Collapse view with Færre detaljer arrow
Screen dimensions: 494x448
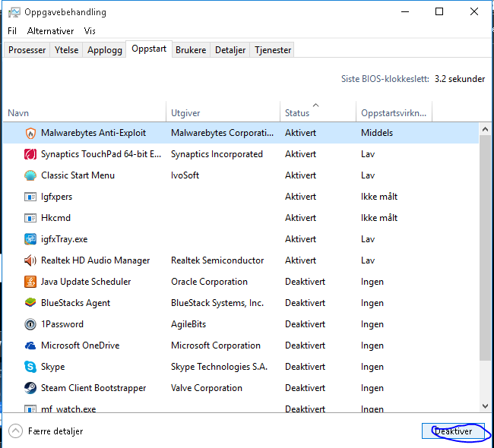[15, 431]
